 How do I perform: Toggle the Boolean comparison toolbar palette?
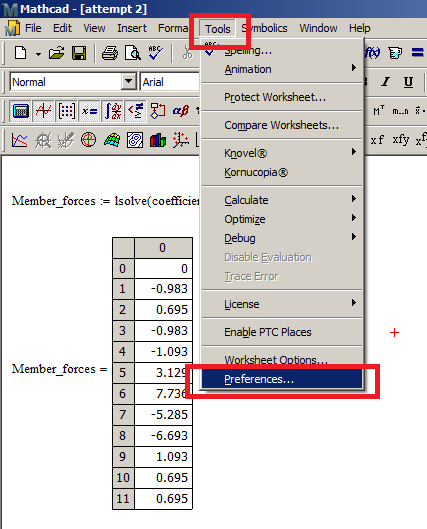pyautogui.click(x=136, y=111)
